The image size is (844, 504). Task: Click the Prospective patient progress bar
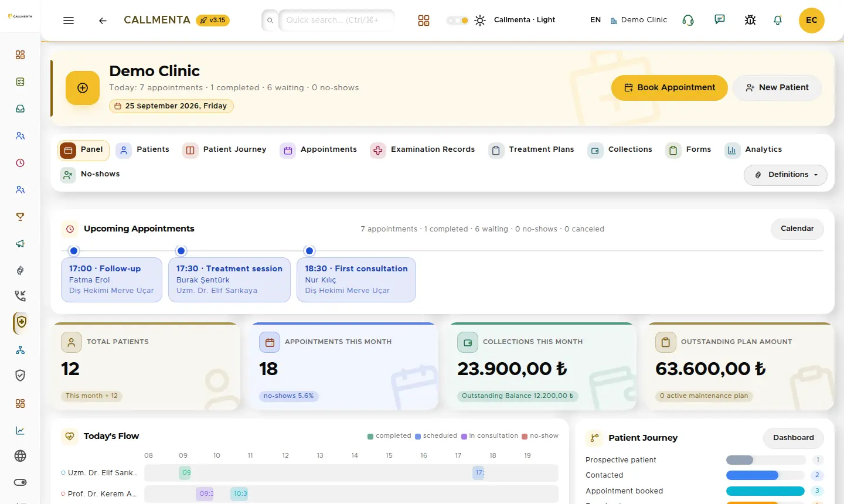(x=766, y=460)
